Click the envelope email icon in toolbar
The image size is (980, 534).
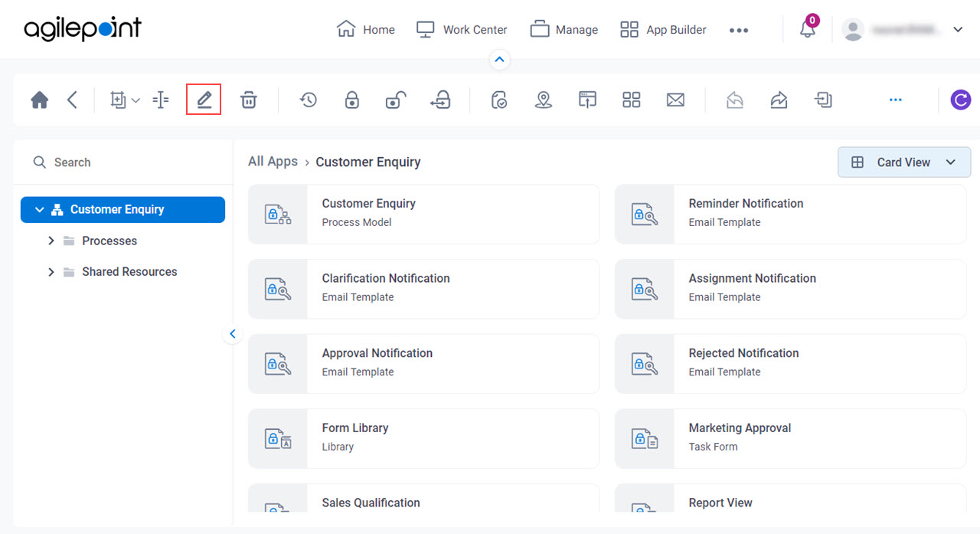(675, 100)
